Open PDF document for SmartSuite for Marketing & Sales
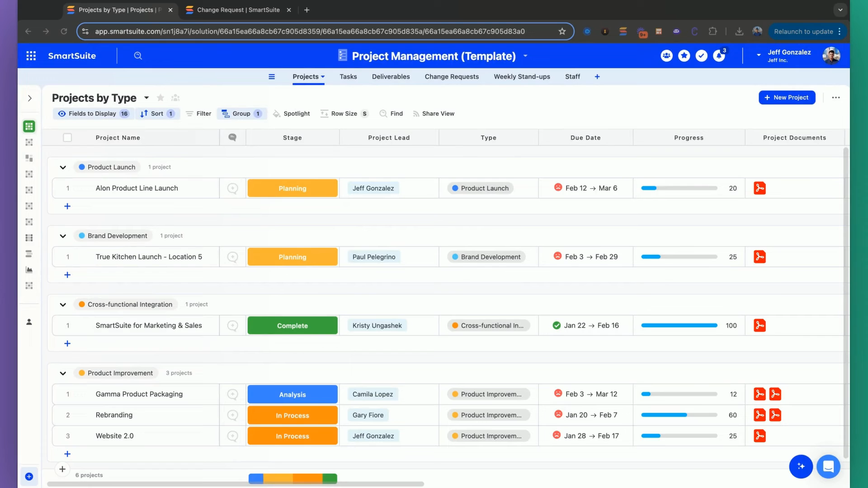Viewport: 868px width, 488px height. point(759,326)
